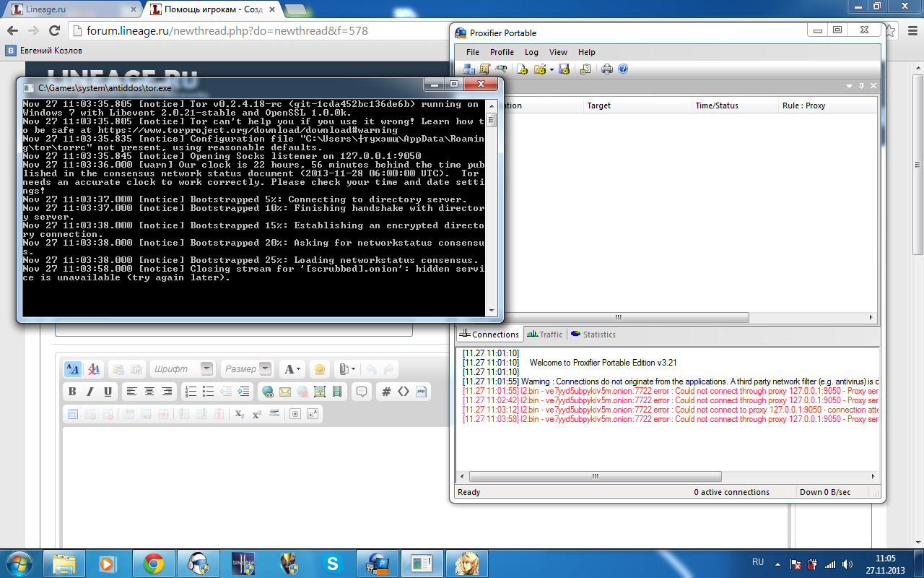Viewport: 924px width, 578px height.
Task: Wrap selection in quote tags
Action: pos(362,392)
